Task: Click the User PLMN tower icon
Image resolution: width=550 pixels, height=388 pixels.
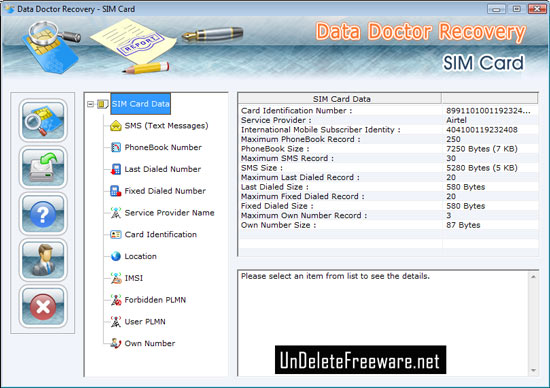Action: tap(115, 321)
